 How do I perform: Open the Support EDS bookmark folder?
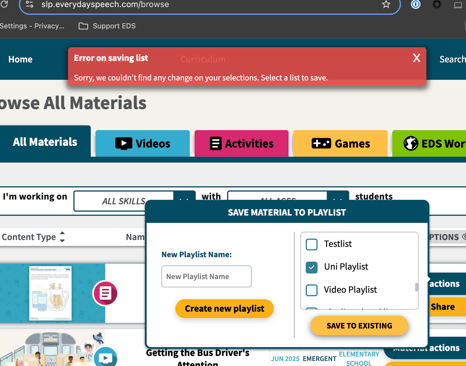[107, 26]
